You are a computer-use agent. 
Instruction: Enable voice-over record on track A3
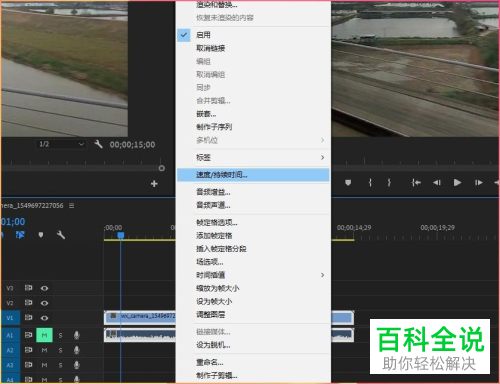76,365
